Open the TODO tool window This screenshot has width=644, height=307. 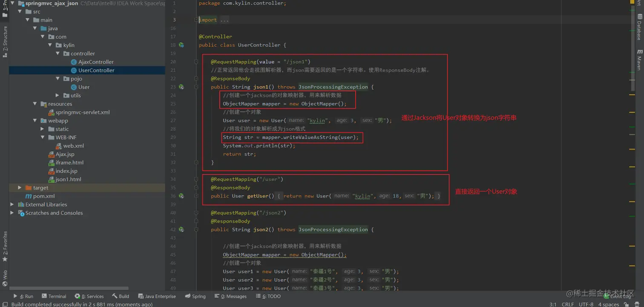click(x=268, y=296)
